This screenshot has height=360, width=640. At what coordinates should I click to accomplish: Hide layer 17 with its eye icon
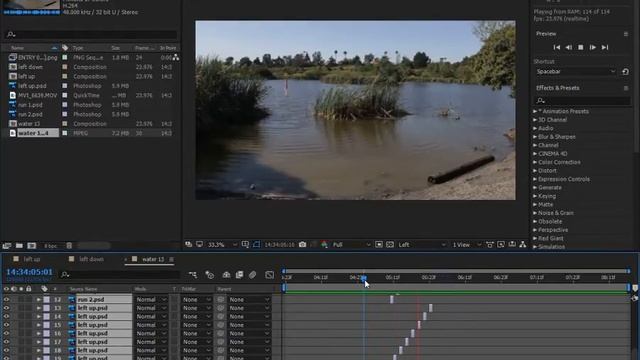[6, 342]
